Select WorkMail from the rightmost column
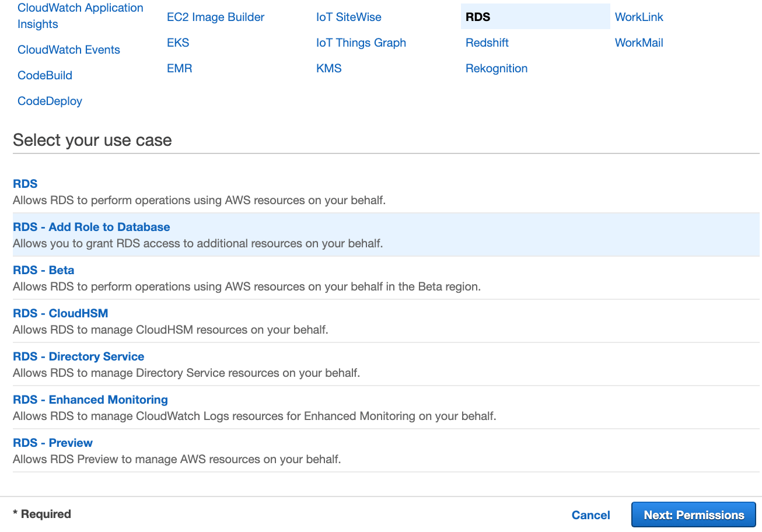The width and height of the screenshot is (762, 532). pos(638,43)
